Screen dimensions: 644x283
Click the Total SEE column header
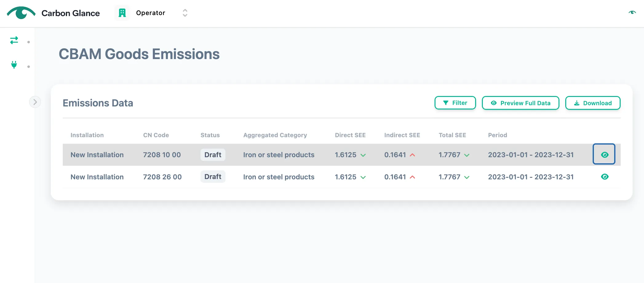click(x=452, y=135)
